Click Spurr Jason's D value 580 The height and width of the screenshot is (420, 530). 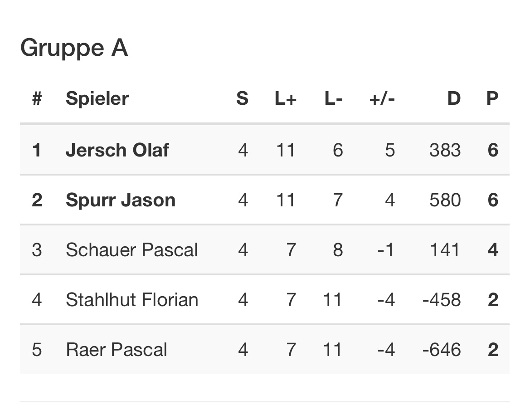pyautogui.click(x=445, y=200)
